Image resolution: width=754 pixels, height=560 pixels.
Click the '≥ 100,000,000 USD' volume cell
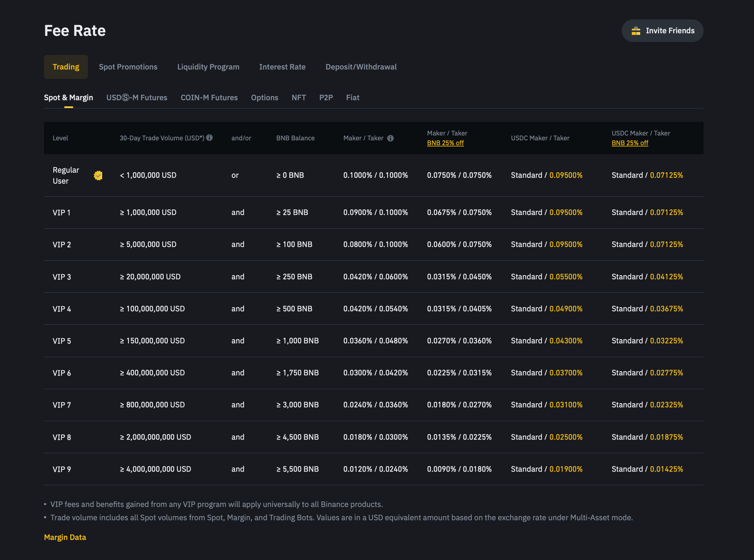pyautogui.click(x=152, y=309)
